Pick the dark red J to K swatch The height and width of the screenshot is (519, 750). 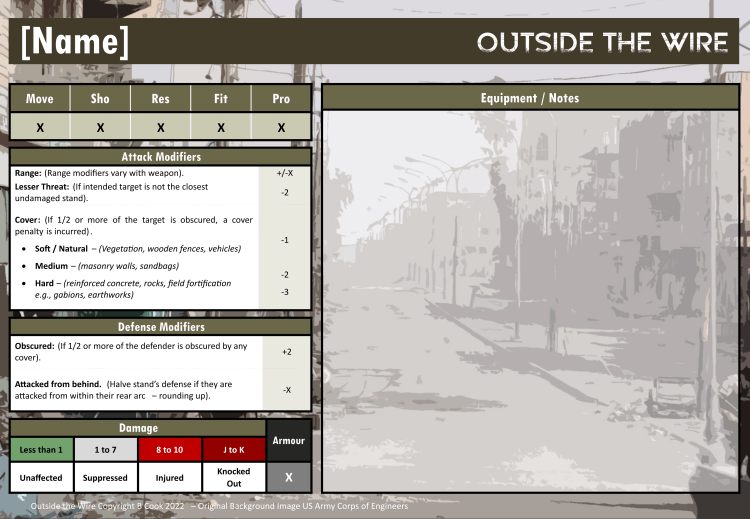(234, 450)
